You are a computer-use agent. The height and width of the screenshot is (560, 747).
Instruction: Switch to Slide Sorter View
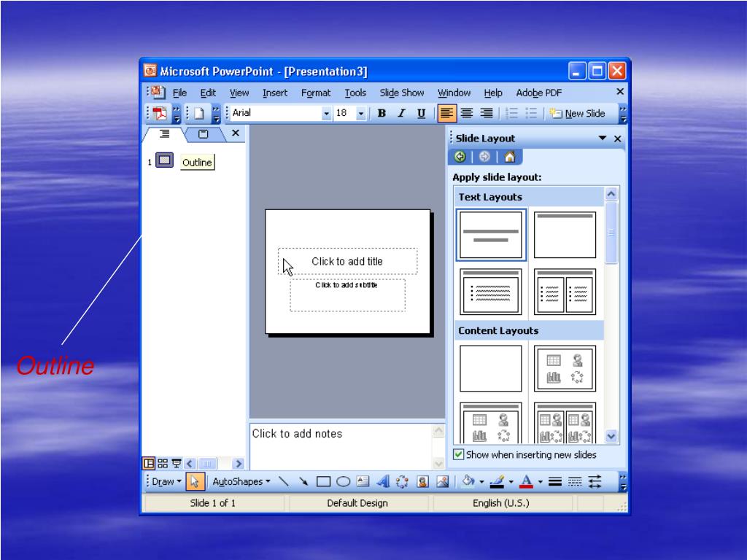click(x=163, y=463)
